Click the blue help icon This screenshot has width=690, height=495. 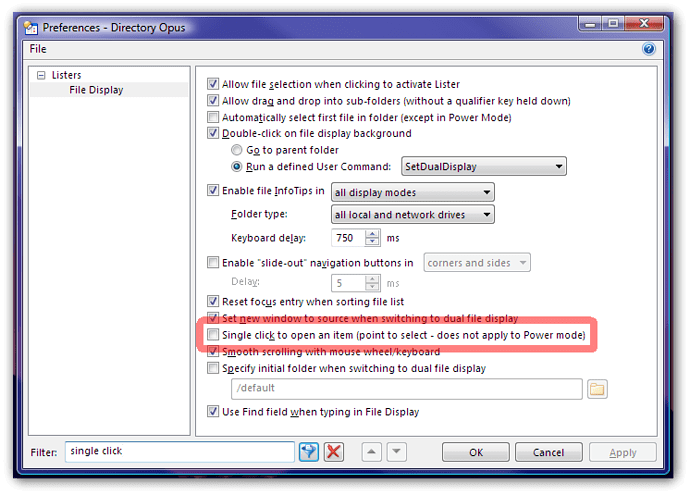coord(648,48)
